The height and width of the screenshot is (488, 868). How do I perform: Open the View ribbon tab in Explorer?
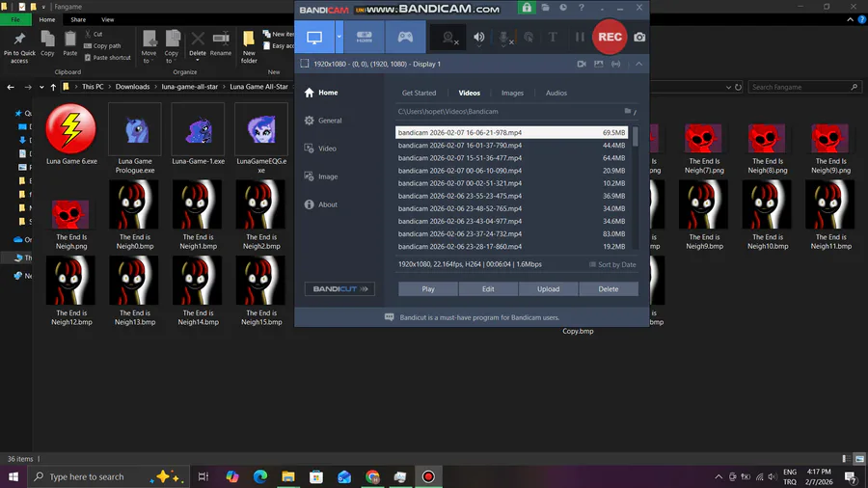click(107, 19)
